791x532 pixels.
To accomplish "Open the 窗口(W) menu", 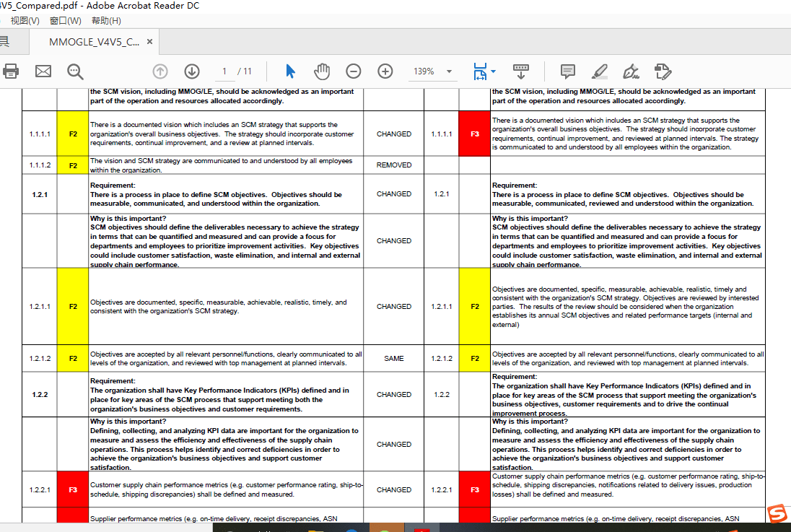I will (65, 21).
